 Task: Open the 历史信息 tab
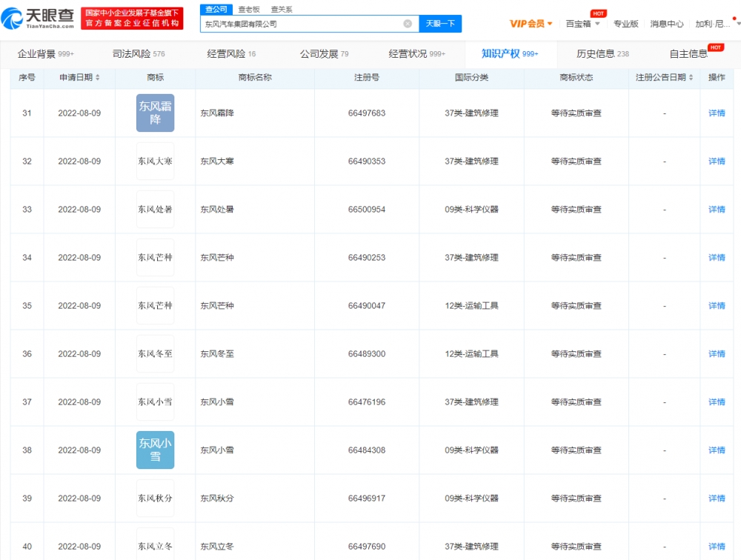click(x=602, y=54)
